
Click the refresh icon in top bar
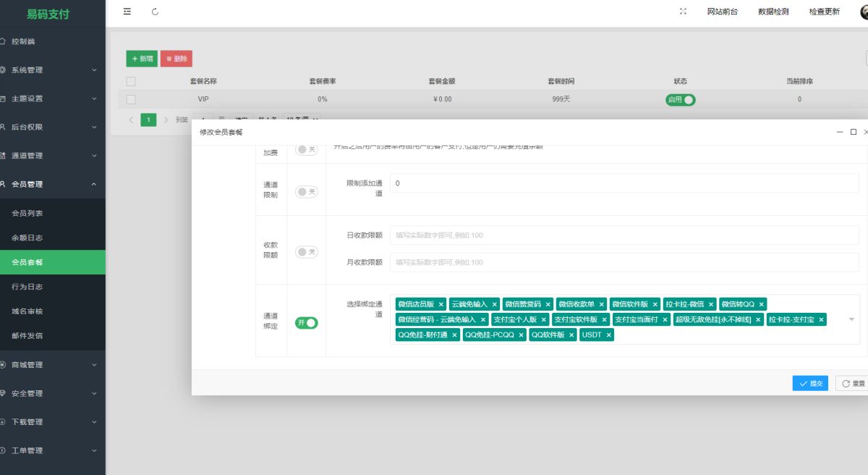pos(156,12)
